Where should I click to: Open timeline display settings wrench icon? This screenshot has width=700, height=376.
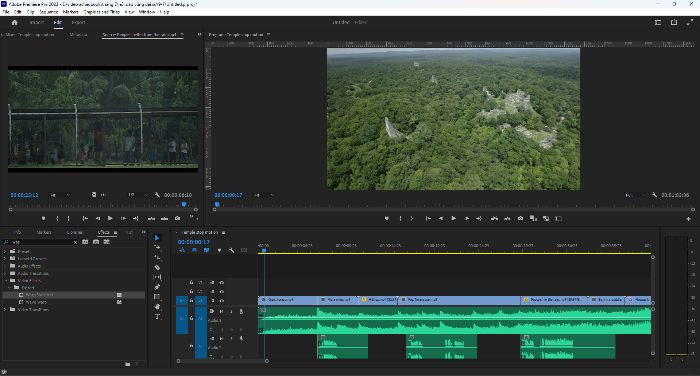coord(231,251)
